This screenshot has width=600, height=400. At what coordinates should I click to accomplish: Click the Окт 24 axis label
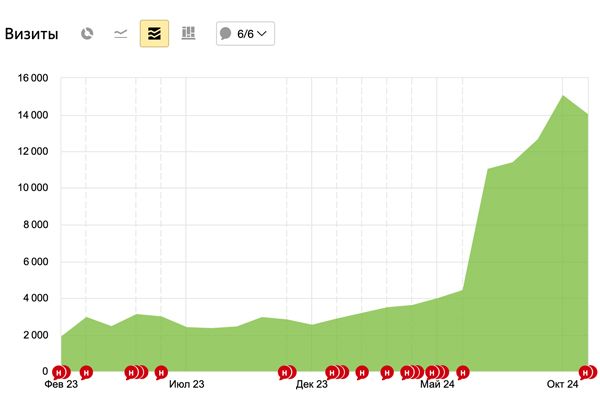[562, 384]
